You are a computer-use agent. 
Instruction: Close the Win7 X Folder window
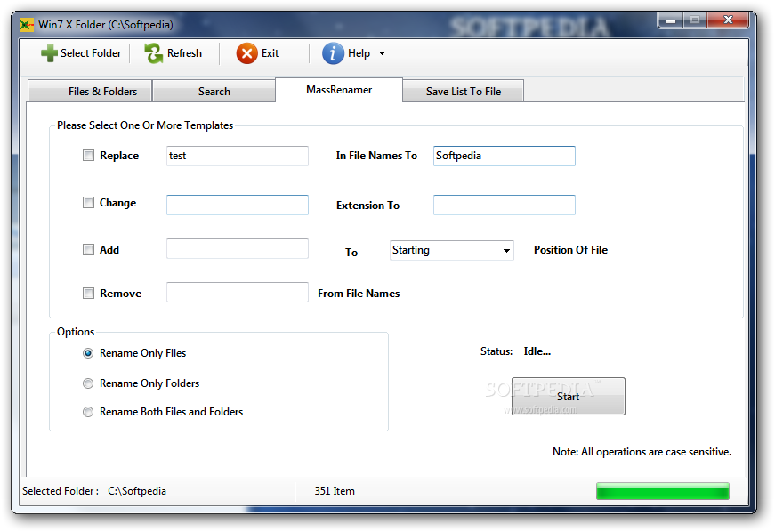coord(728,20)
